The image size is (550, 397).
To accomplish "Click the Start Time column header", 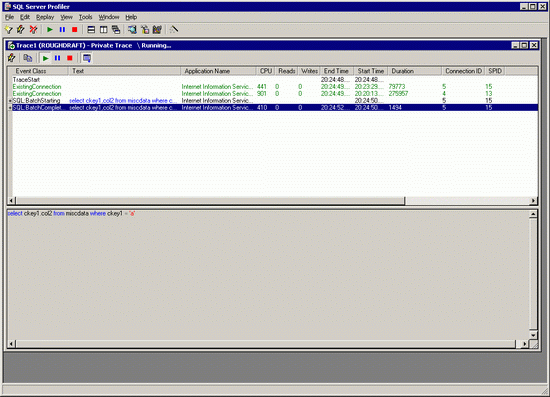I will [370, 71].
